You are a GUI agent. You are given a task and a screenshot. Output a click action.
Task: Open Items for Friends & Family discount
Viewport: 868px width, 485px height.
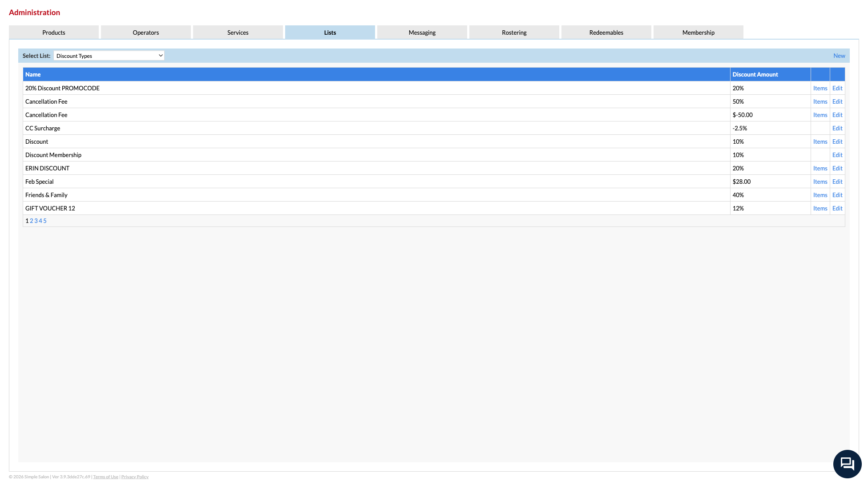(x=820, y=195)
